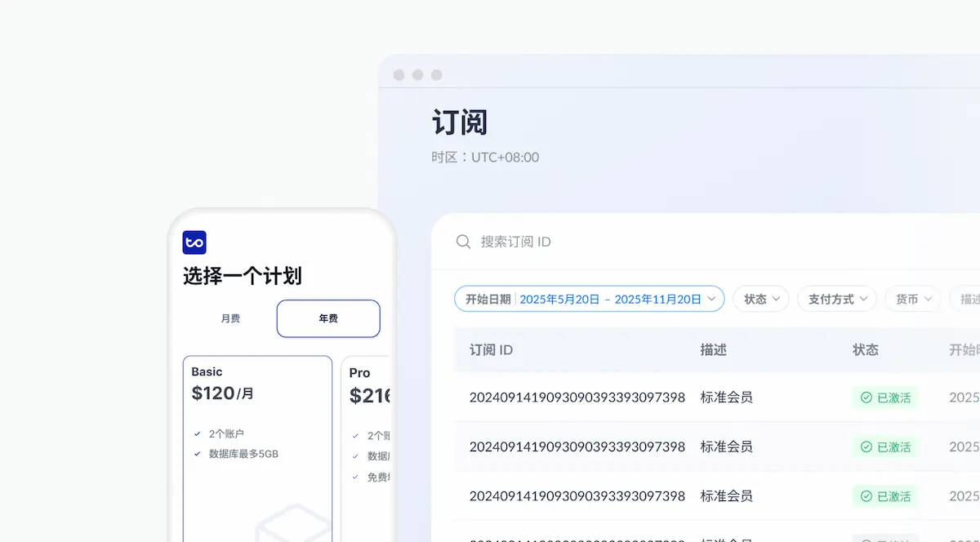Screen dimensions: 980x542
Task: Click the 选择一个计划 heading
Action: [x=243, y=276]
